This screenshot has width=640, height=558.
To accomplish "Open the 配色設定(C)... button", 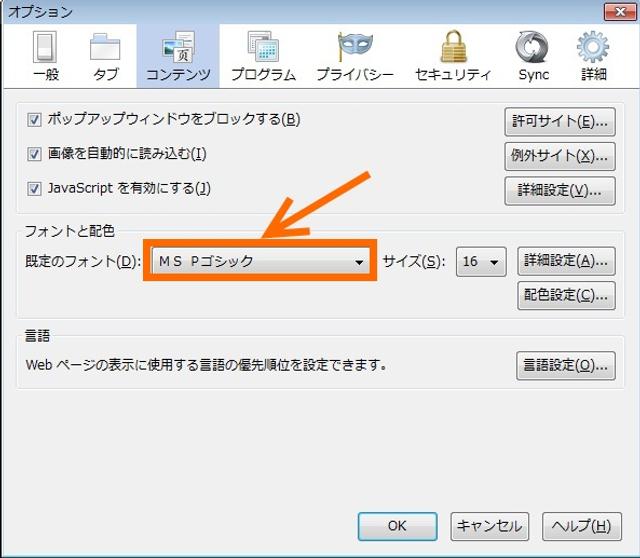I will (566, 295).
